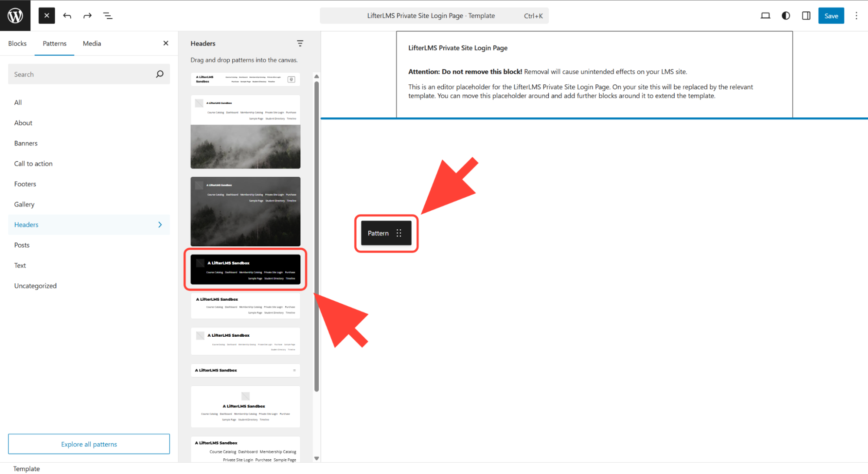Open the desktop View preview icon
The image size is (868, 474).
[x=765, y=16]
